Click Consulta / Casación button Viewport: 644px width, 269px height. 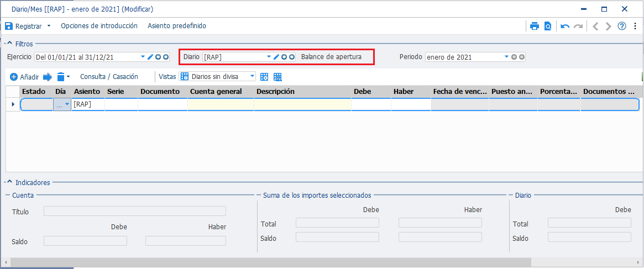tap(109, 76)
